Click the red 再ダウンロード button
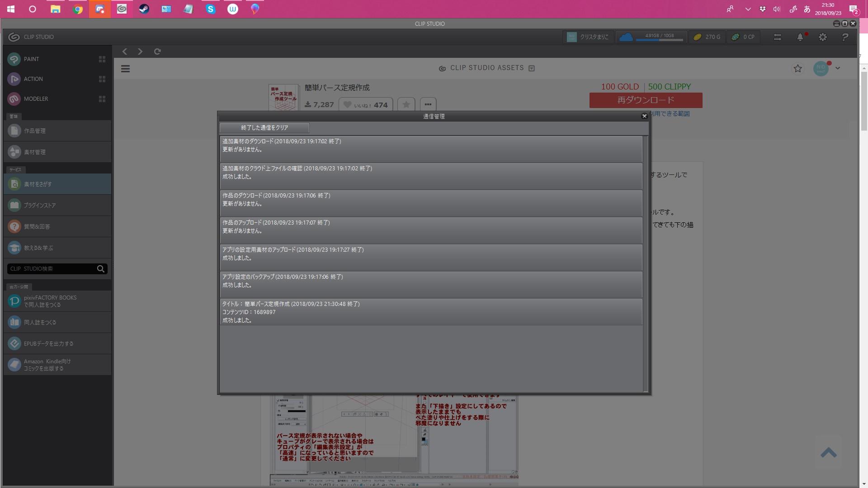This screenshot has width=868, height=488. [x=646, y=100]
